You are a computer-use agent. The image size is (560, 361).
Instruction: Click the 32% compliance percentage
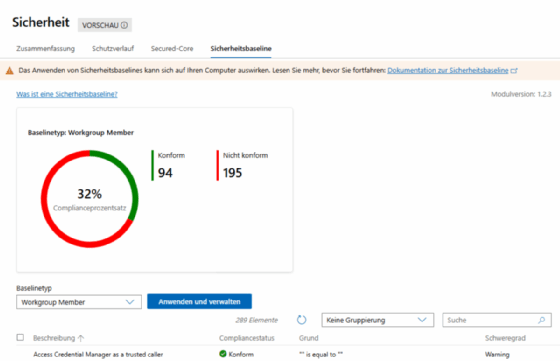point(90,194)
